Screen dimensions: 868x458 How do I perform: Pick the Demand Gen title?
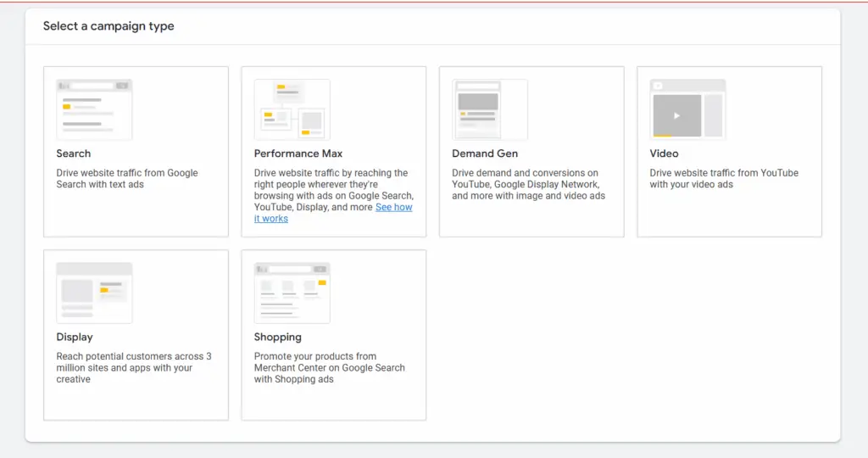(485, 154)
